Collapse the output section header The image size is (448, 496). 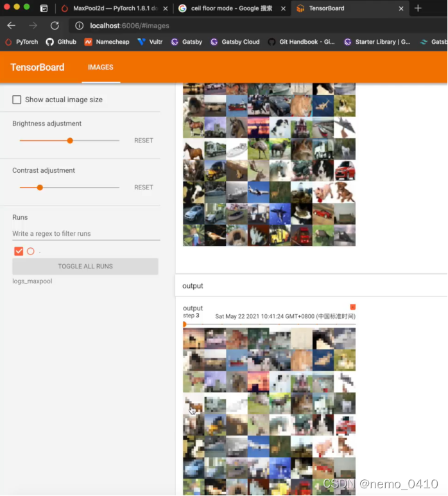311,286
